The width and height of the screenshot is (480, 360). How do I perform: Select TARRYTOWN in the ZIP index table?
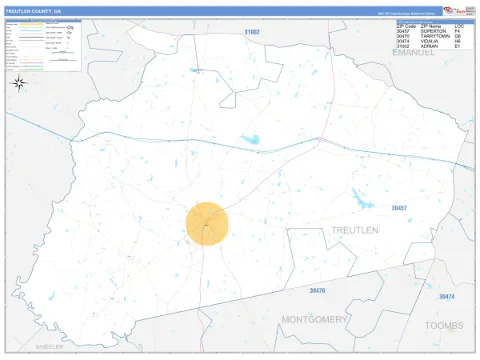[435, 36]
